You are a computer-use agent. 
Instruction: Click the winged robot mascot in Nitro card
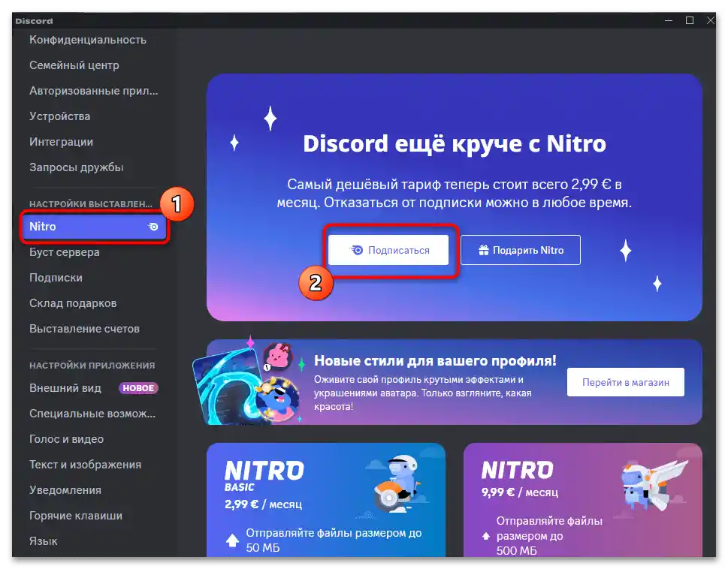pos(654,486)
